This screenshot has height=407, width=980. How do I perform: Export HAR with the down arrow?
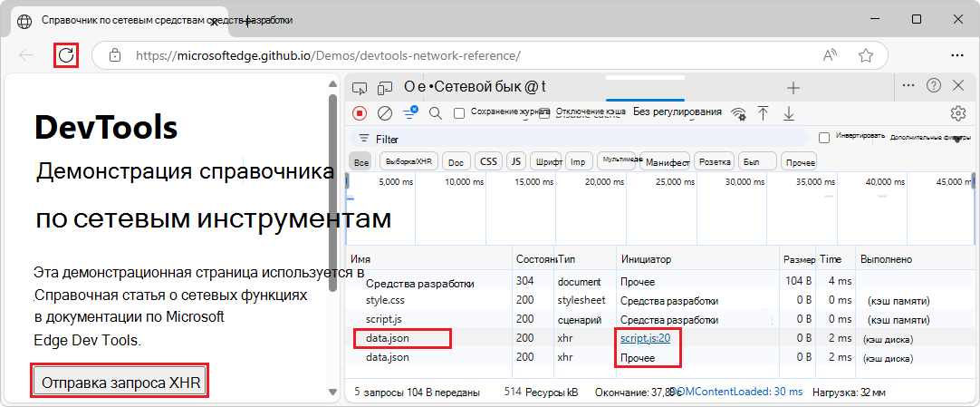[x=789, y=113]
